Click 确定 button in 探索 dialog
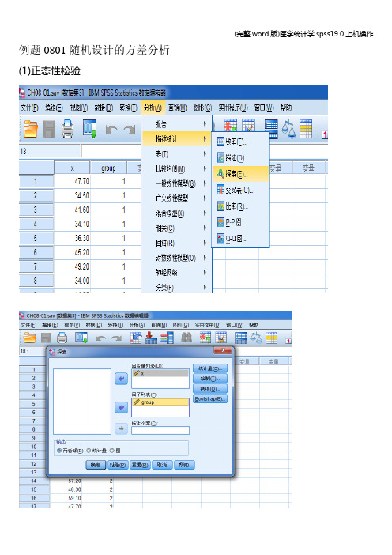The image size is (392, 555). pos(96,465)
